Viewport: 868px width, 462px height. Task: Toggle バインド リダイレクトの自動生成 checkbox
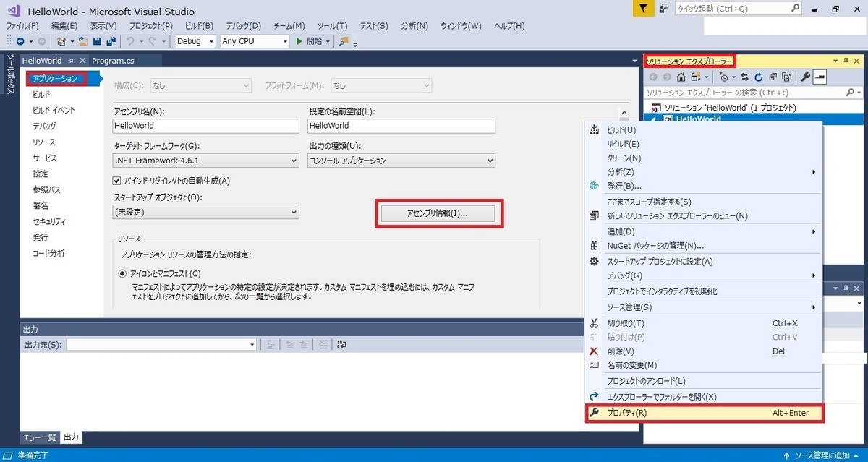click(117, 181)
